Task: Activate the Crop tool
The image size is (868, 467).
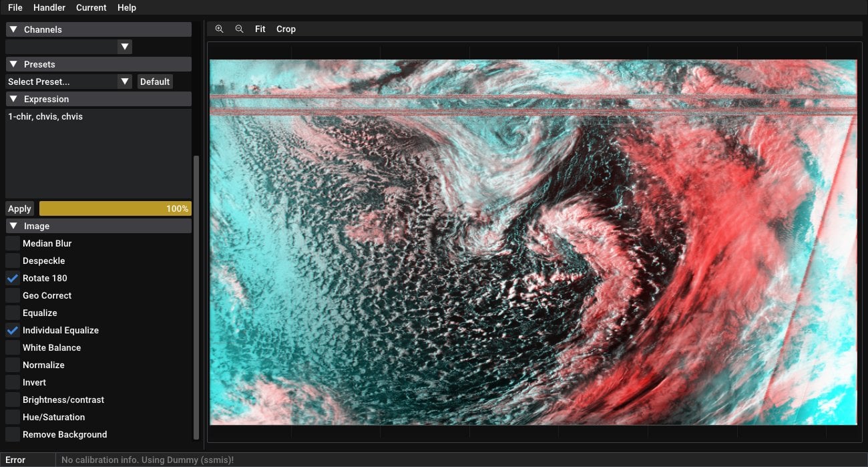Action: click(286, 29)
